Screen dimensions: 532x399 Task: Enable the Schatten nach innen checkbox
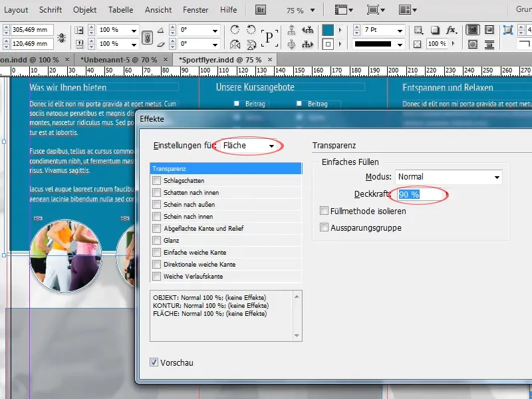tap(156, 192)
